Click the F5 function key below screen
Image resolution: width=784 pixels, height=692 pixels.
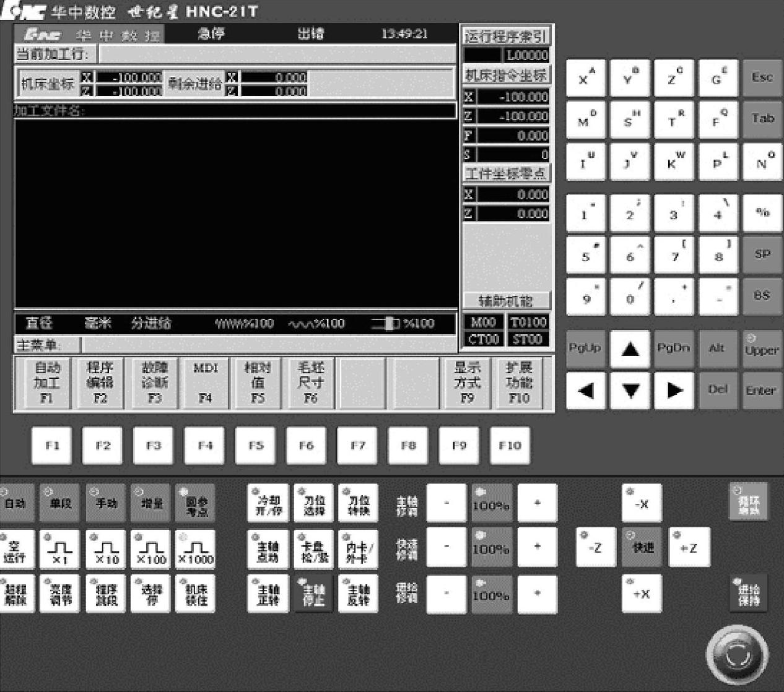[256, 445]
